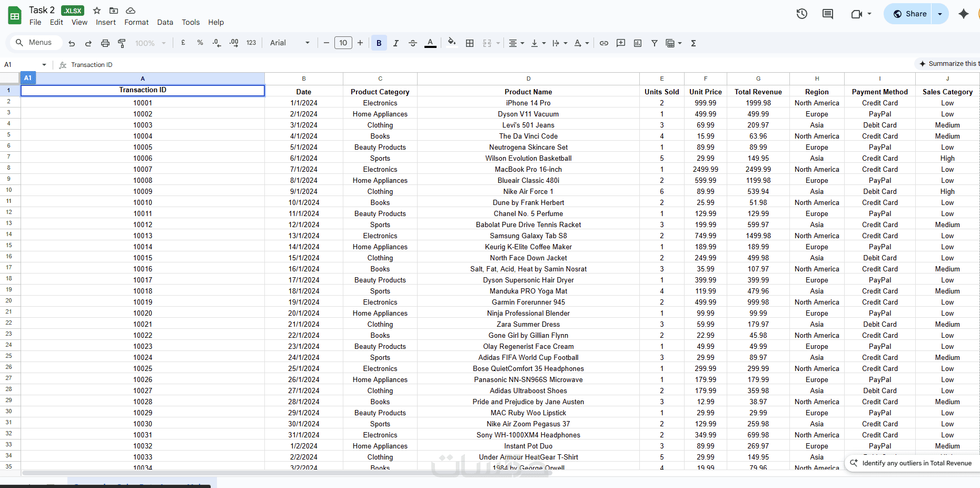This screenshot has height=488, width=980.
Task: Open the Insert menu
Action: tap(106, 22)
